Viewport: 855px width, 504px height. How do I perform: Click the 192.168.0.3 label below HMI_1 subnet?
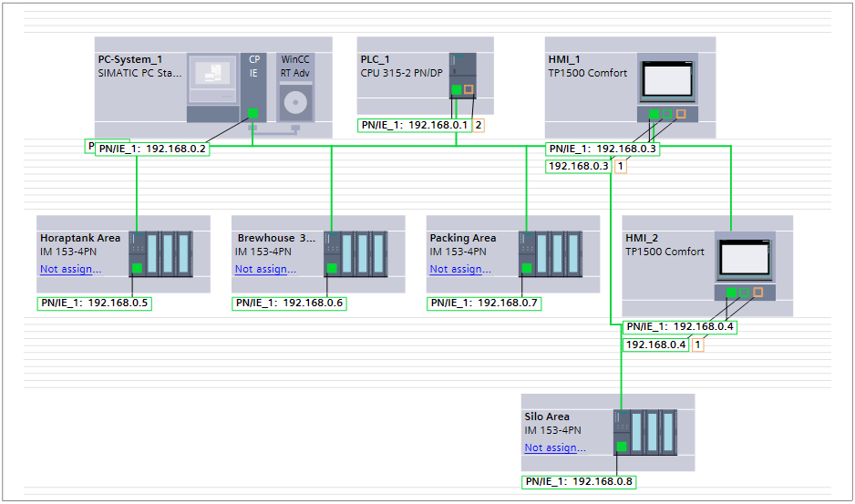pyautogui.click(x=579, y=167)
